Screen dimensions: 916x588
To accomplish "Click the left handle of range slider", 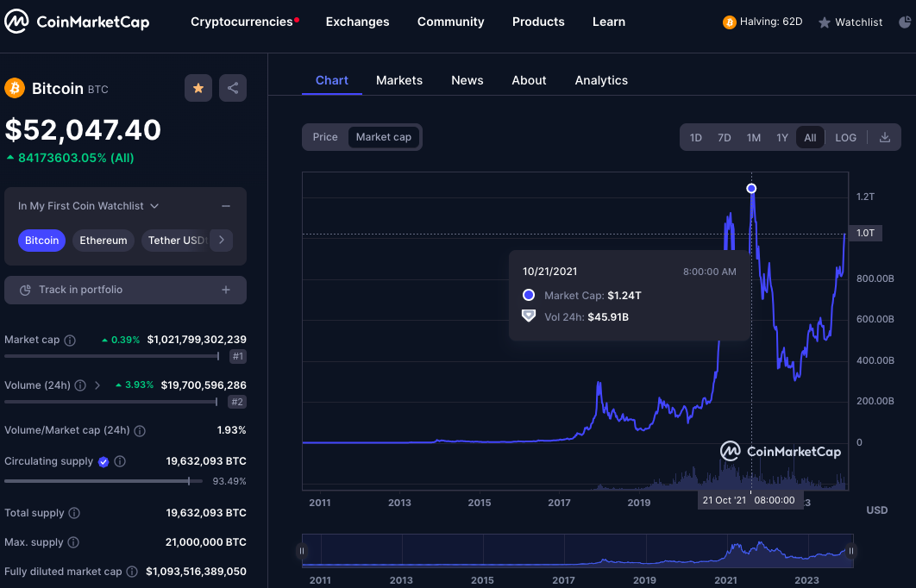I will pos(302,551).
